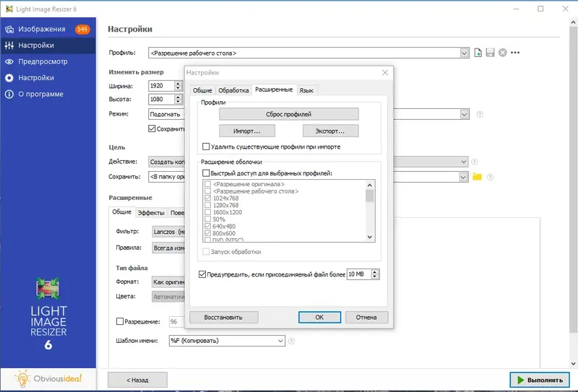Click the delete profile icon
This screenshot has width=578, height=392.
click(502, 53)
